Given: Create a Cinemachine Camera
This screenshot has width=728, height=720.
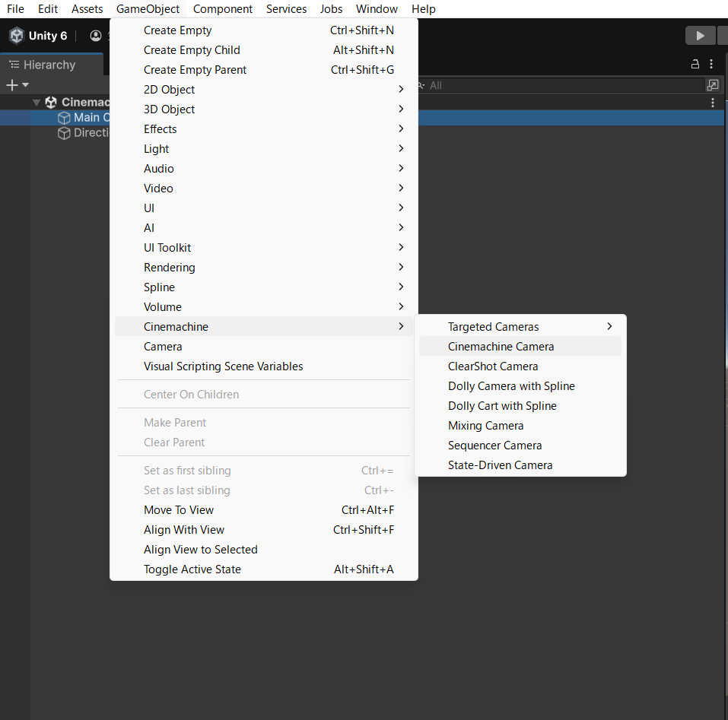Looking at the screenshot, I should [520, 347].
